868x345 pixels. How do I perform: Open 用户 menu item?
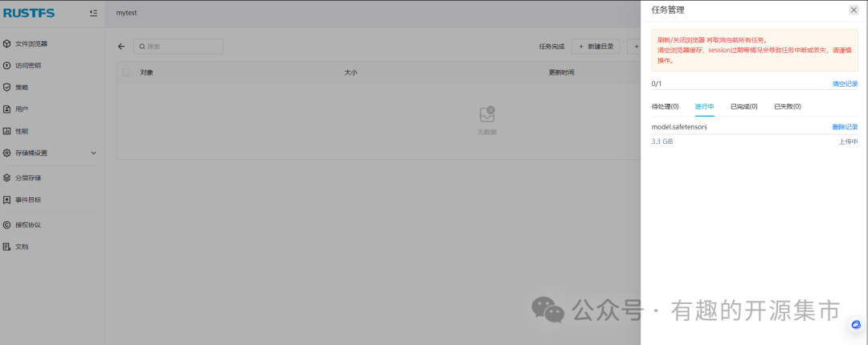[22, 109]
